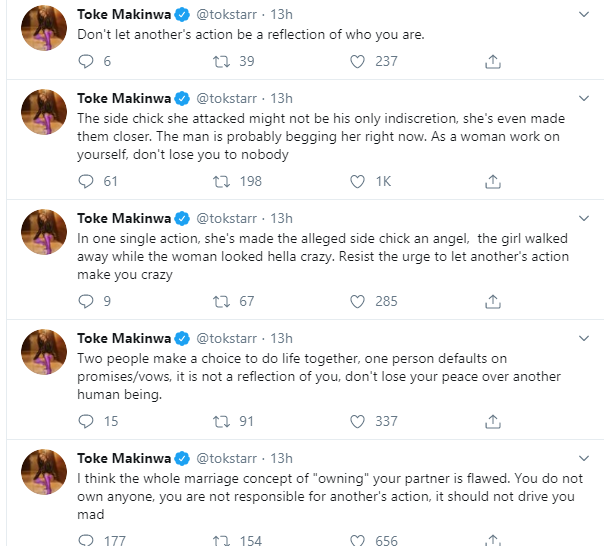Reply to the 'Don't let another's action' tweet
This screenshot has width=604, height=546.
(x=86, y=62)
